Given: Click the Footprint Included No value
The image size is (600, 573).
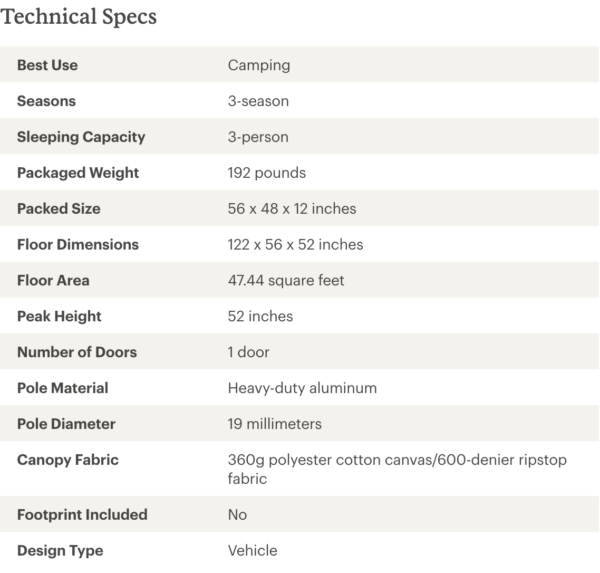Looking at the screenshot, I should pyautogui.click(x=237, y=515).
